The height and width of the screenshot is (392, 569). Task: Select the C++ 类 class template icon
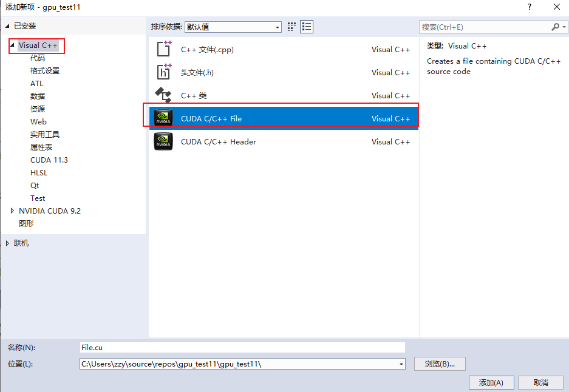163,95
